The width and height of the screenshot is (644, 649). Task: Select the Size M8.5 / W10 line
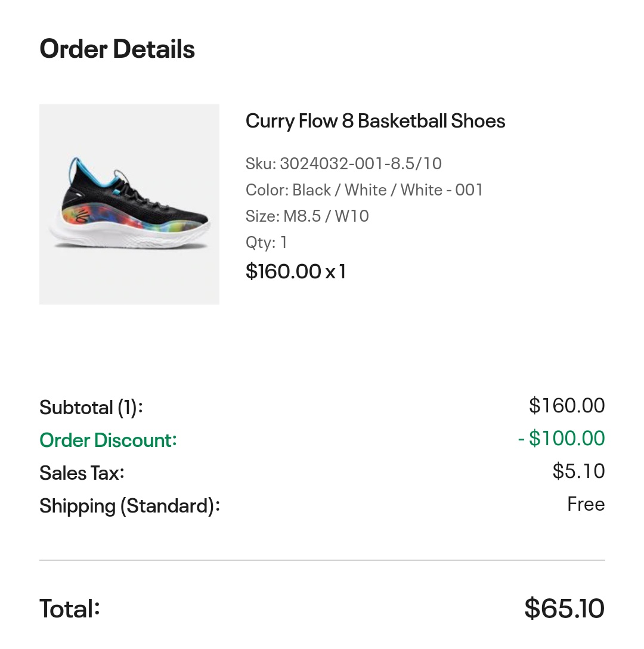[x=307, y=216]
